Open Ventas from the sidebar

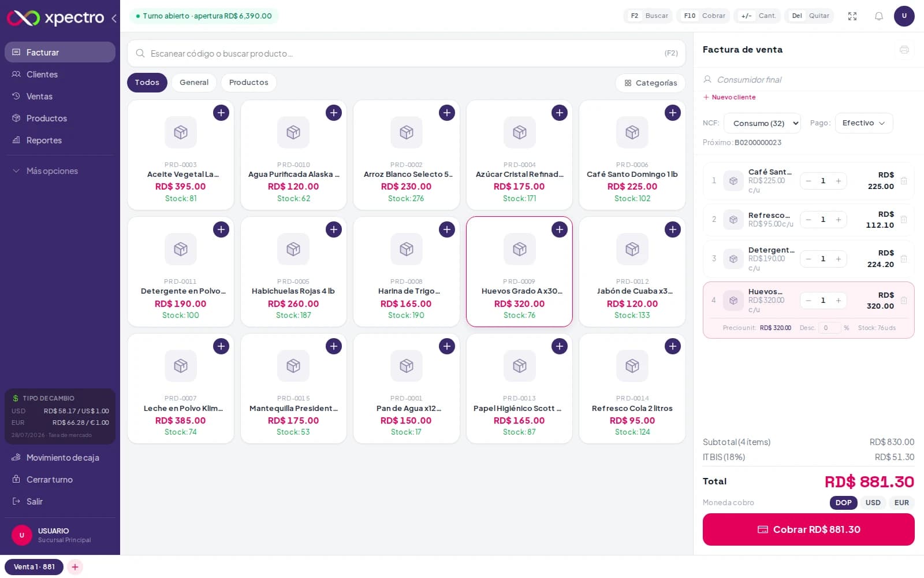pyautogui.click(x=60, y=97)
